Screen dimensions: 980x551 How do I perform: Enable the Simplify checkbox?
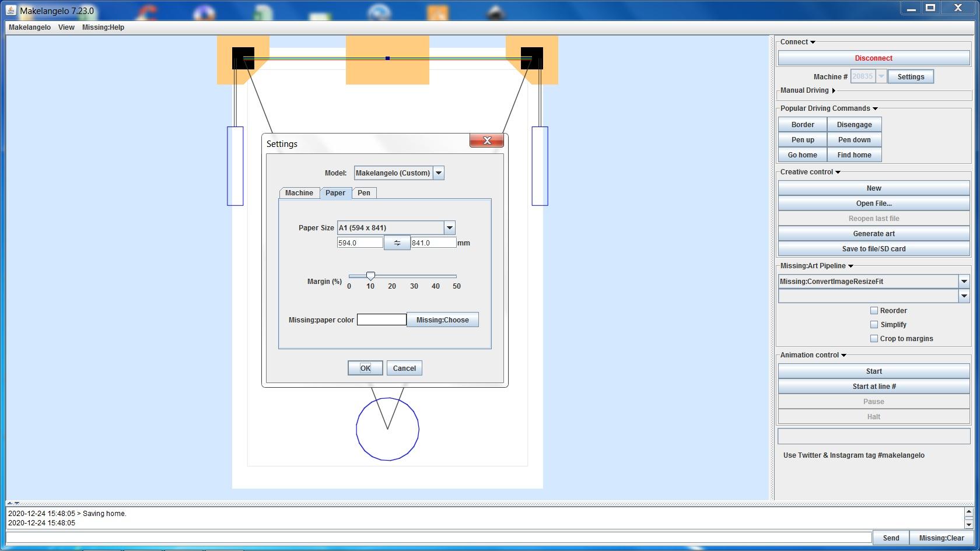[874, 325]
